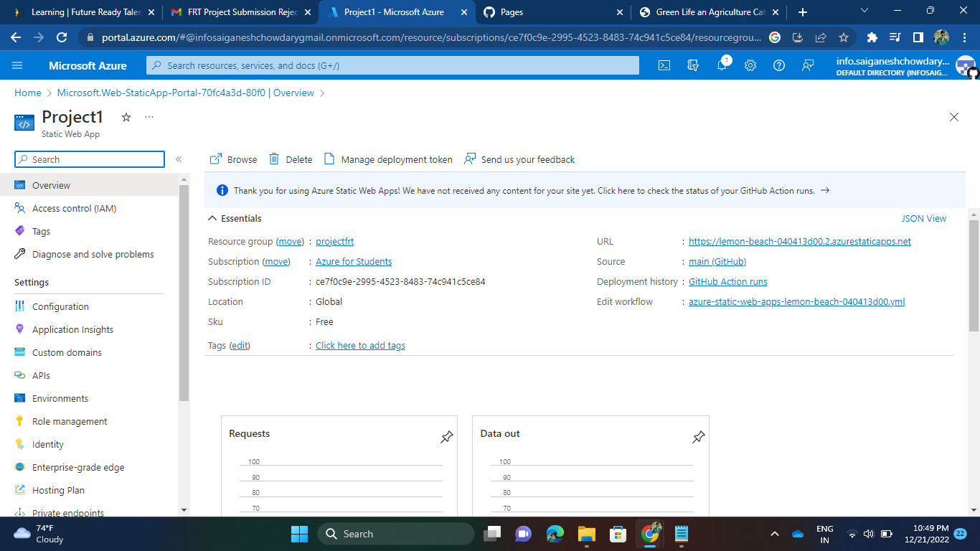Open portal settings gear
980x551 pixels.
pyautogui.click(x=750, y=65)
